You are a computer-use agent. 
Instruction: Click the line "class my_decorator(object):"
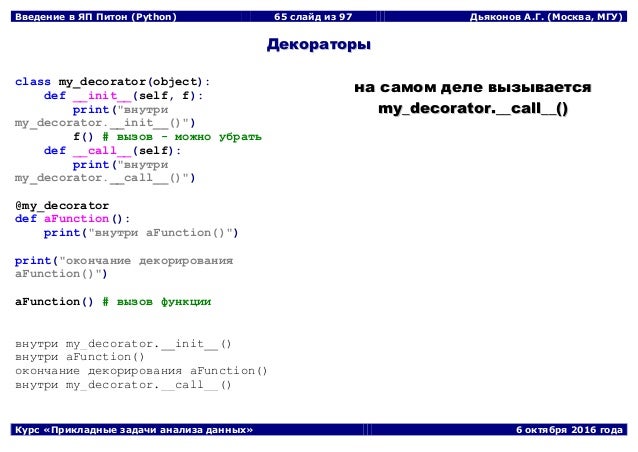(112, 82)
